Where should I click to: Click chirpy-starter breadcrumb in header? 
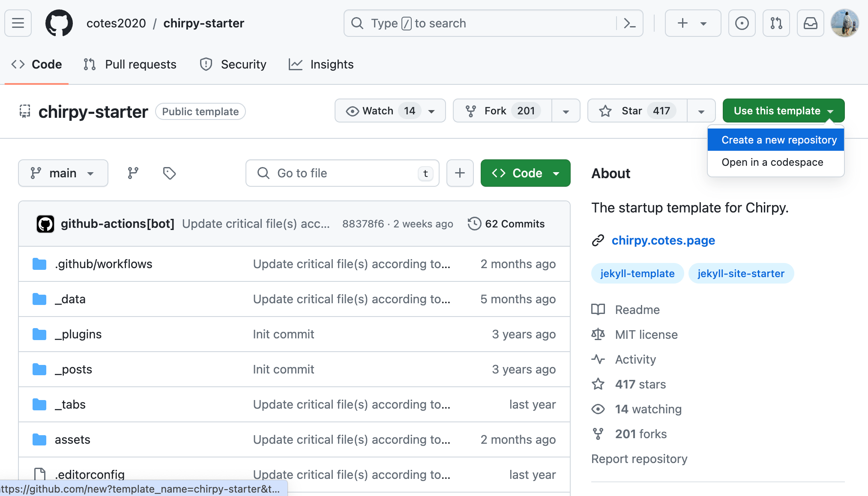[x=204, y=23]
